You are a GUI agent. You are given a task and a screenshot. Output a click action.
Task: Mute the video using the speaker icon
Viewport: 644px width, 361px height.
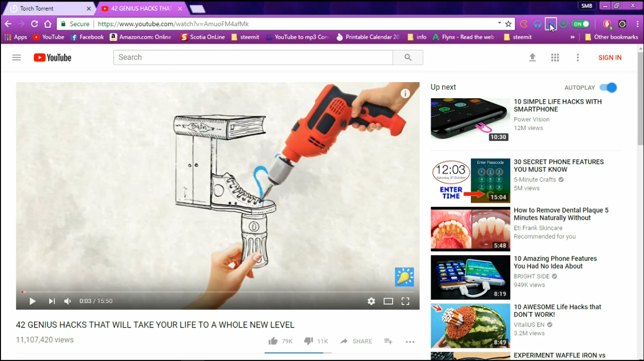67,301
